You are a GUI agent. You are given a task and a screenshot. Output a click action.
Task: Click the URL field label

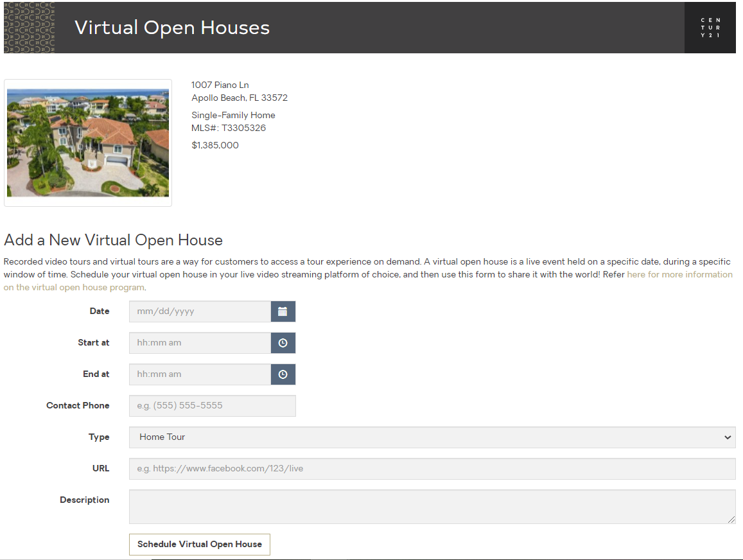[101, 469]
